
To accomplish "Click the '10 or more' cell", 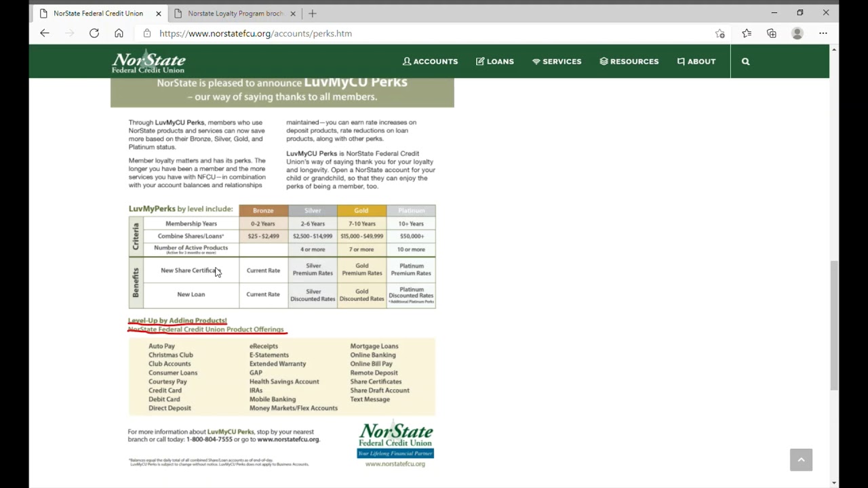I will point(411,249).
